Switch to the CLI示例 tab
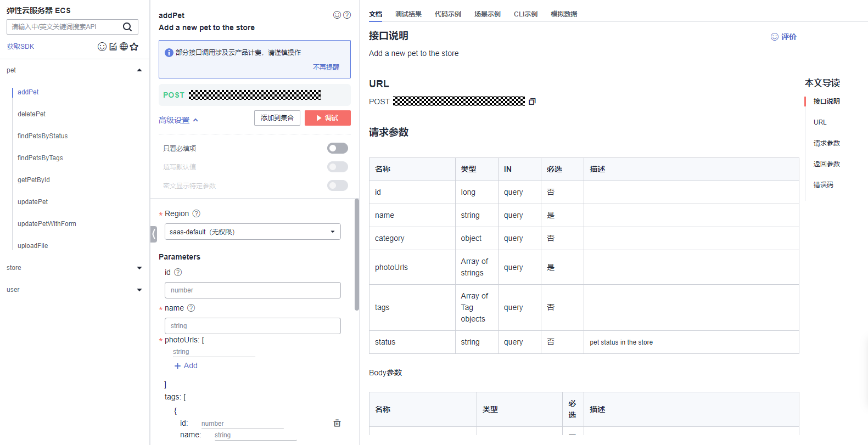Screen dimensions: 868x445 [525, 14]
